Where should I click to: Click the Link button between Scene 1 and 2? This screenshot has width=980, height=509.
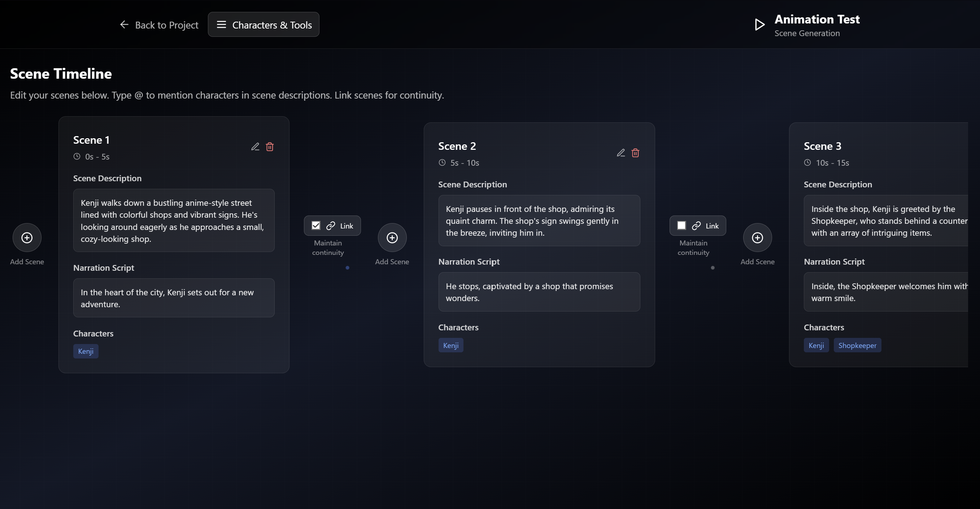pyautogui.click(x=331, y=225)
